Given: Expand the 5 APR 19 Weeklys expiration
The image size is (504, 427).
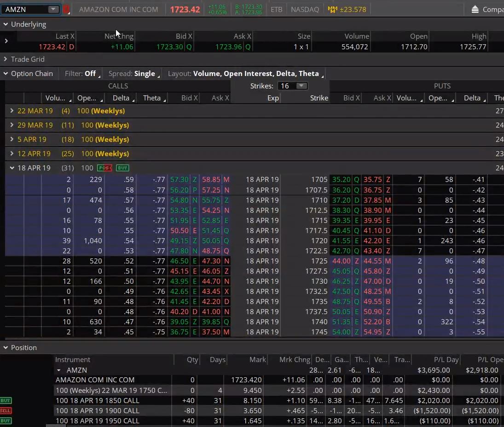Looking at the screenshot, I should coord(12,139).
